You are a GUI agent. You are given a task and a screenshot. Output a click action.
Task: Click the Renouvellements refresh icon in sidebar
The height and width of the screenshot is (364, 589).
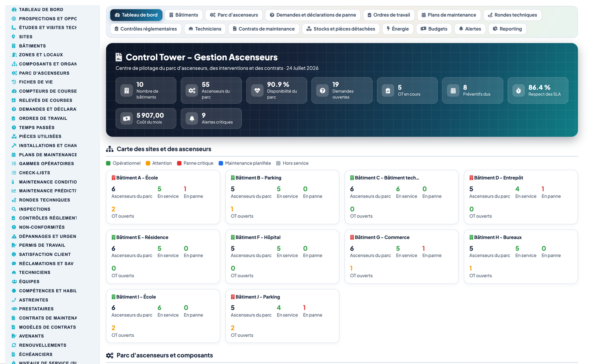click(14, 345)
